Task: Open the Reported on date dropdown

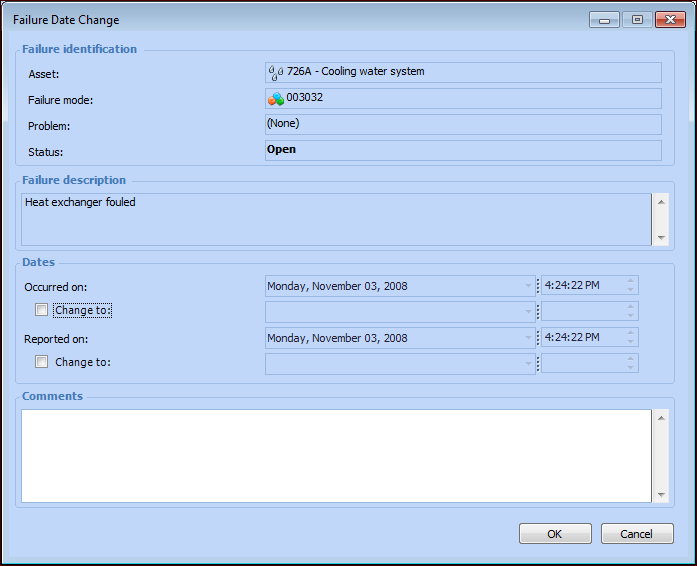Action: coord(528,338)
